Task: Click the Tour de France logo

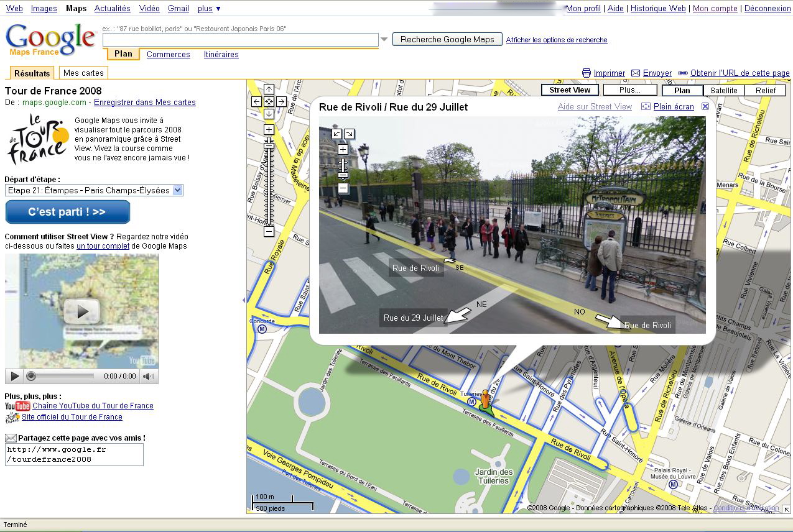Action: pyautogui.click(x=38, y=139)
